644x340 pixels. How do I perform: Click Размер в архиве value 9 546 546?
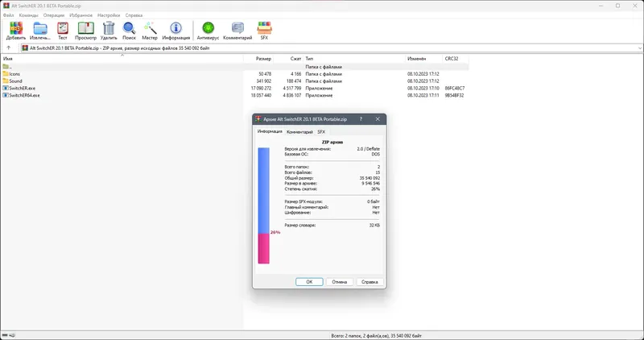[371, 184]
